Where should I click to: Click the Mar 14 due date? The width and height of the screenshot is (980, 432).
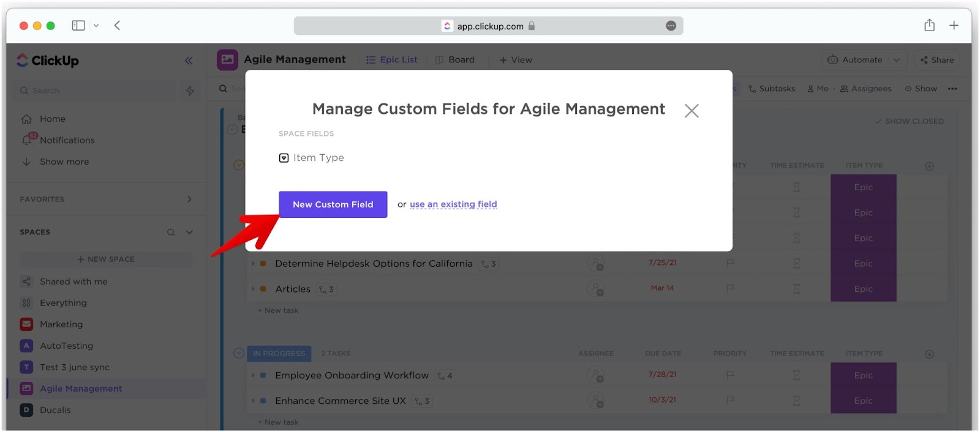(662, 288)
